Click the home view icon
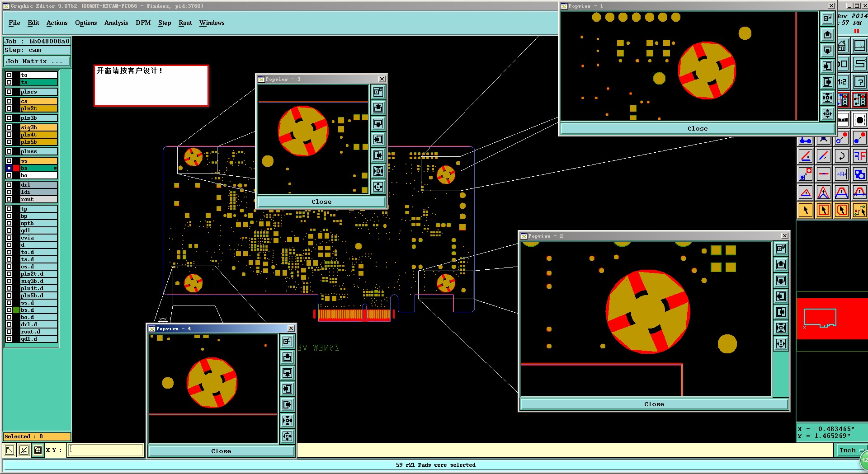Screen dimensions: 868x474 point(842,46)
